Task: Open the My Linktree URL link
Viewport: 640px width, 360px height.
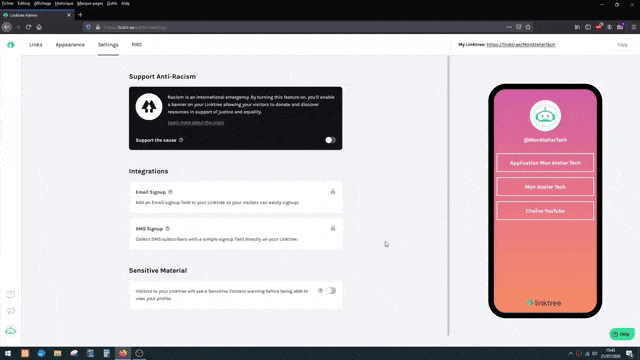Action: pyautogui.click(x=521, y=44)
